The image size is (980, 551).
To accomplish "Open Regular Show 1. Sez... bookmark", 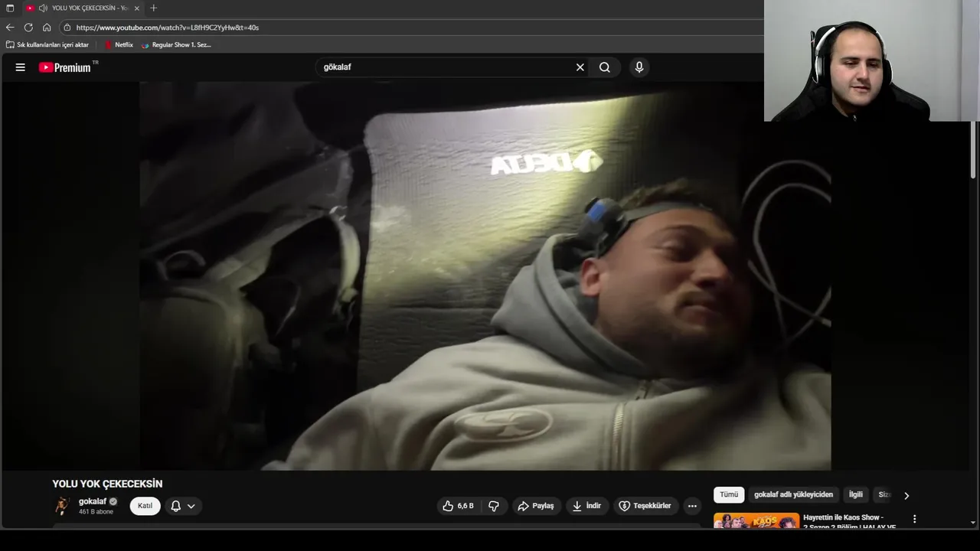I will tap(176, 45).
